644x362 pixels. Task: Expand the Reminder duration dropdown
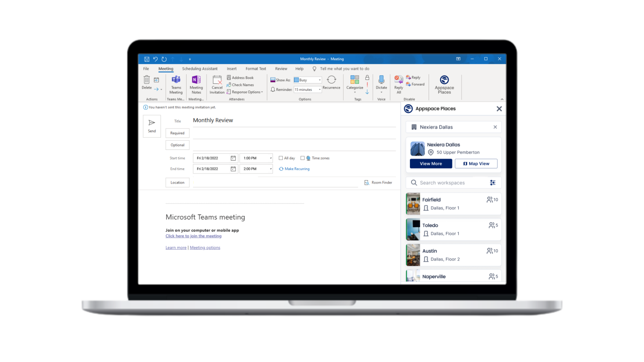(319, 90)
